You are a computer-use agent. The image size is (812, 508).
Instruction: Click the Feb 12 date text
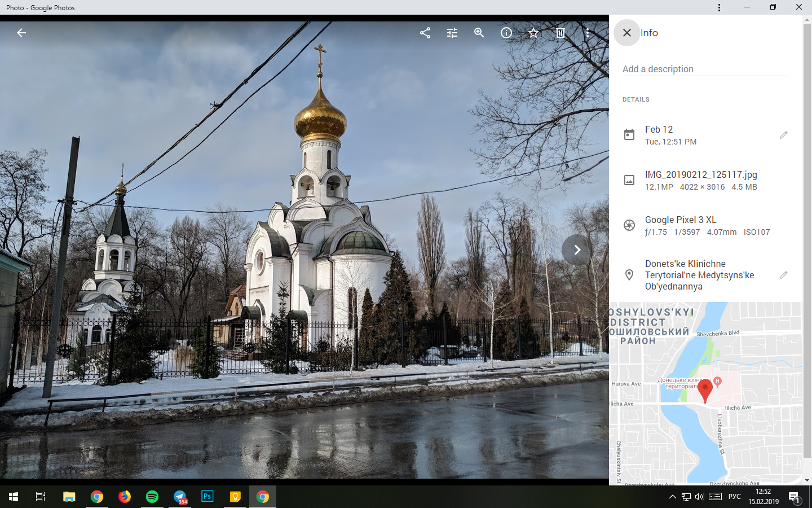click(x=659, y=129)
